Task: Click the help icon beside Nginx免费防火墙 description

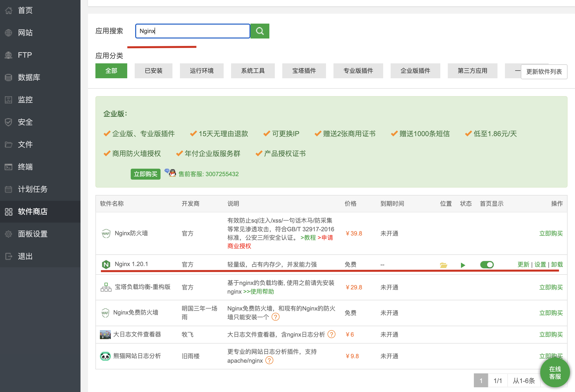Action: [276, 317]
